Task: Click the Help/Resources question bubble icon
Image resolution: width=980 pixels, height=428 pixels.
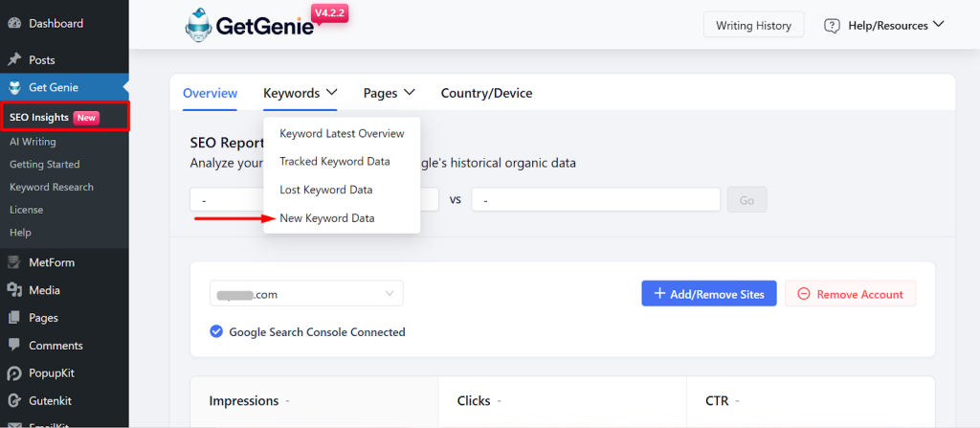Action: pyautogui.click(x=832, y=26)
